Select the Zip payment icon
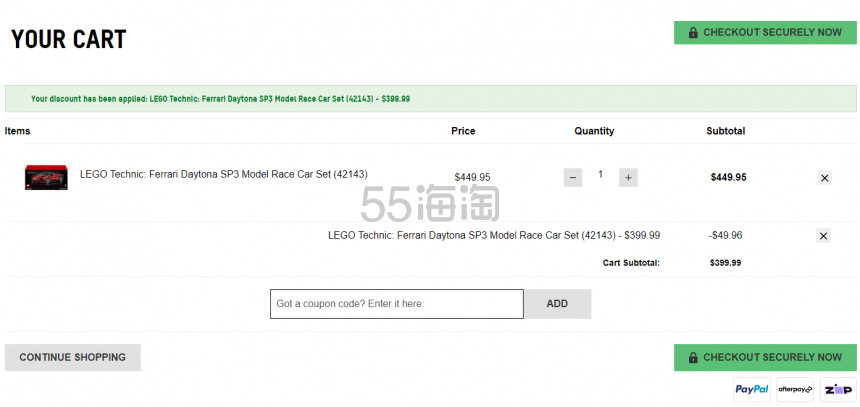 838,389
